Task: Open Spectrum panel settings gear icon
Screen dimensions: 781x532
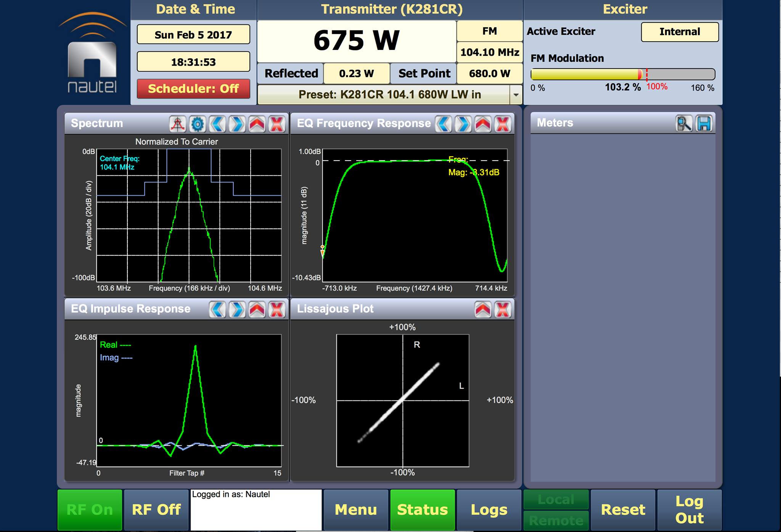Action: pos(198,124)
